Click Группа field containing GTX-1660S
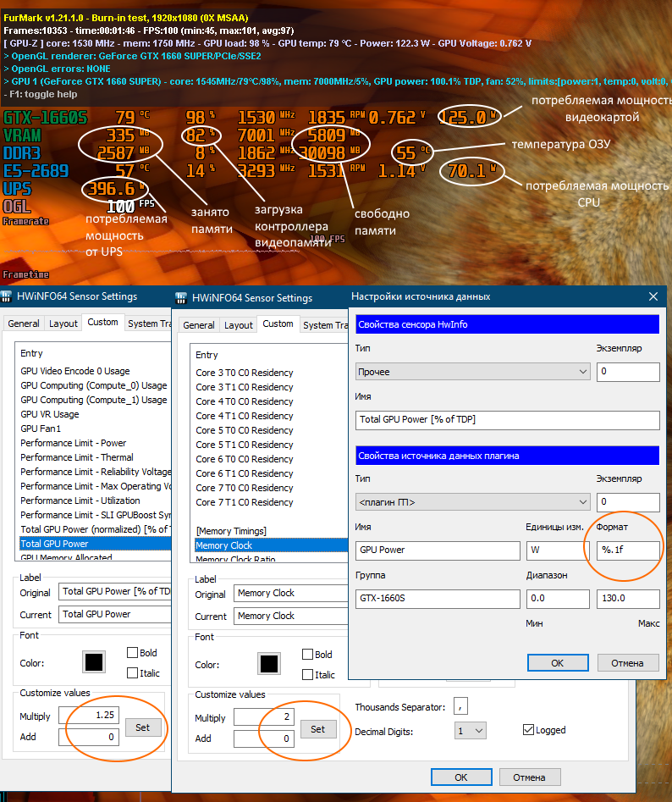The image size is (672, 802). 438,599
